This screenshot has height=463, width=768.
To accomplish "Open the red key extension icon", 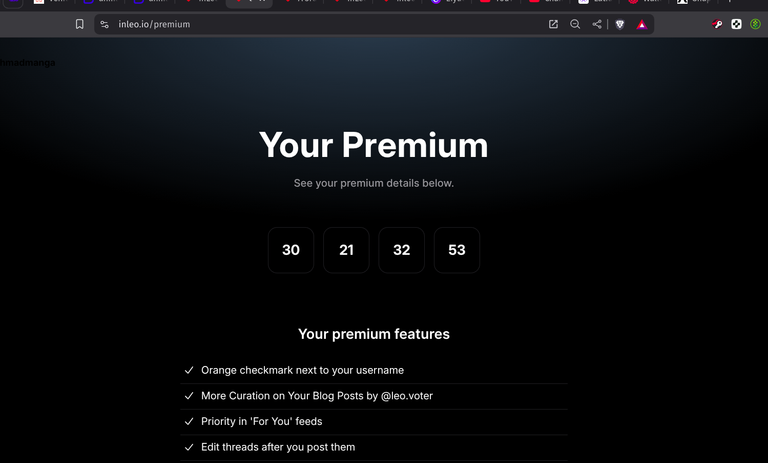I will pyautogui.click(x=717, y=24).
